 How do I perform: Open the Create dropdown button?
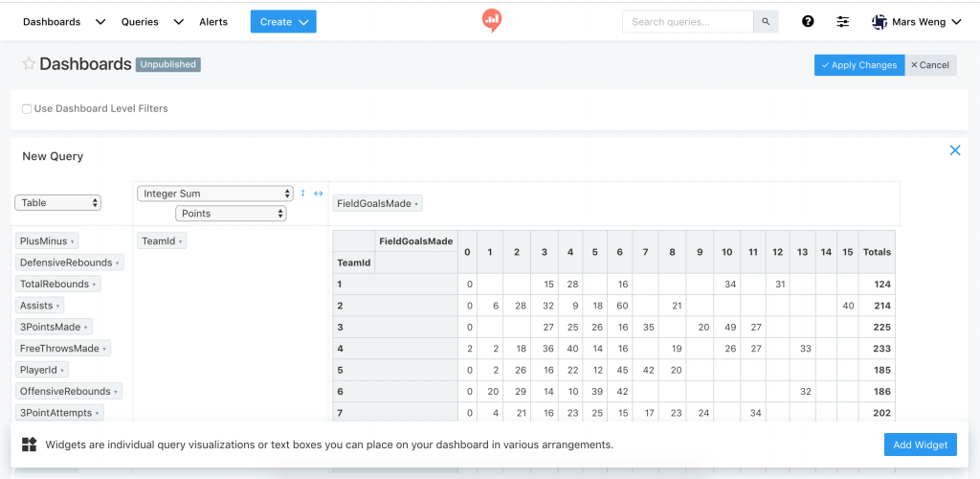coord(283,22)
